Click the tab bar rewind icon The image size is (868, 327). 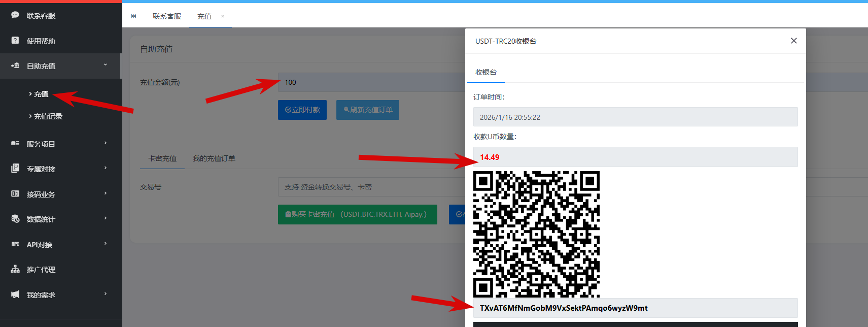133,16
